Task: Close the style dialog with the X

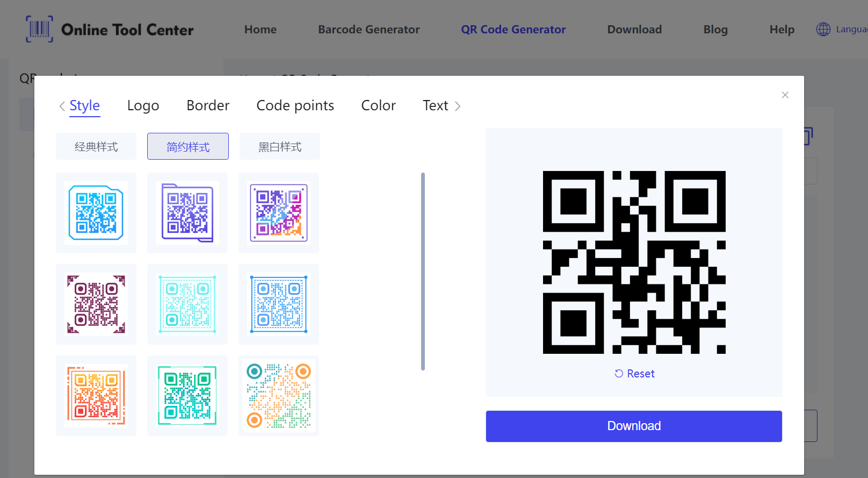Action: (785, 95)
